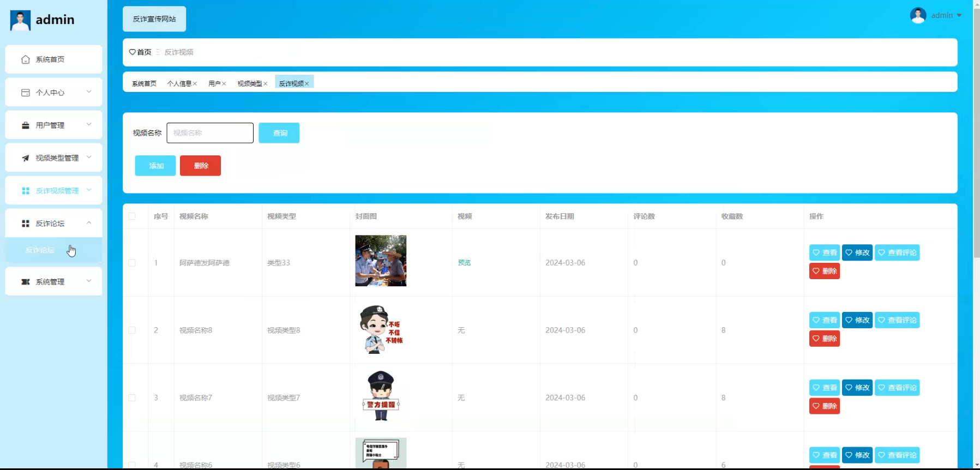This screenshot has height=470, width=980.
Task: Close the 视频类型 tab
Action: (x=266, y=84)
